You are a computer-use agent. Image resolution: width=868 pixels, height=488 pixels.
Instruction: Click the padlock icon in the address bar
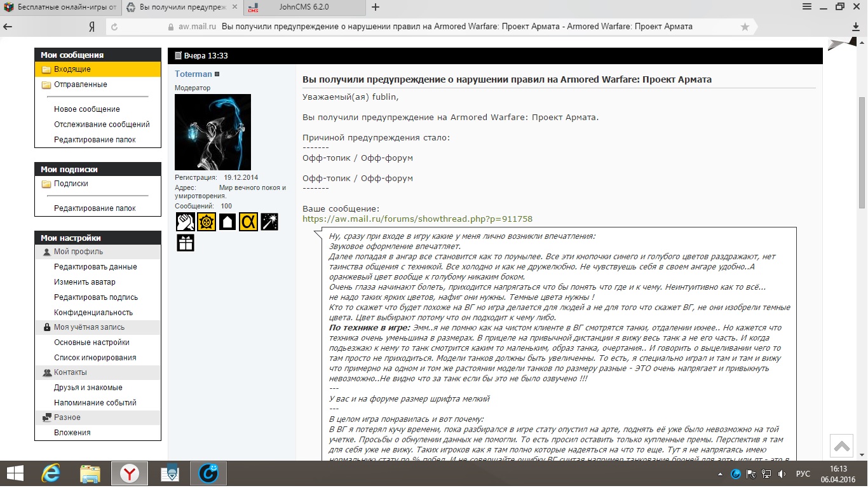pyautogui.click(x=170, y=27)
